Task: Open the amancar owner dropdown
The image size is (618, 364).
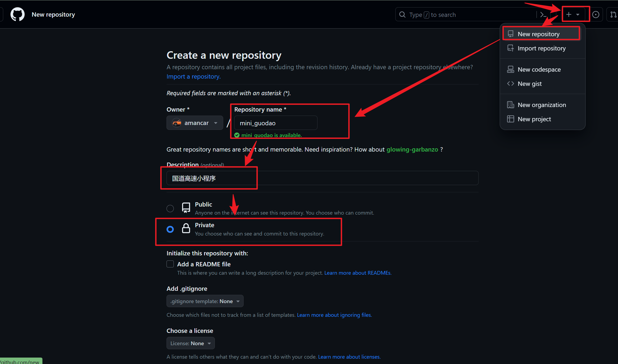Action: coord(195,123)
